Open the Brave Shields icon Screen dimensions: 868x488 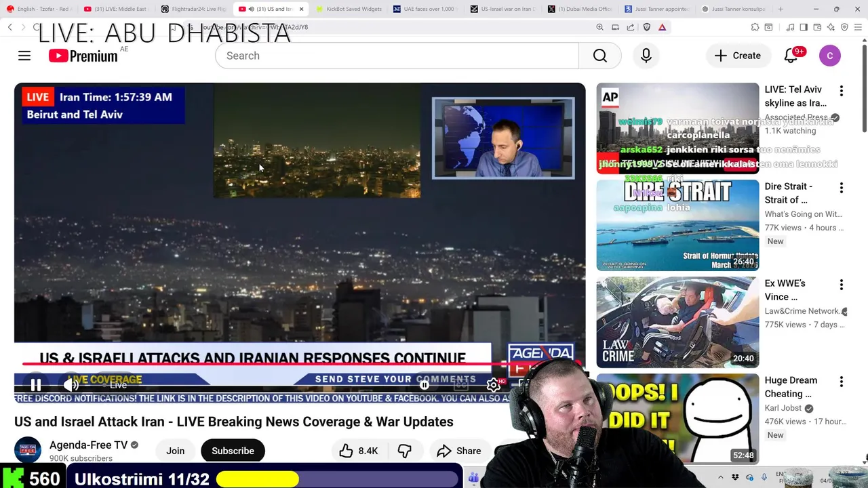pos(647,27)
